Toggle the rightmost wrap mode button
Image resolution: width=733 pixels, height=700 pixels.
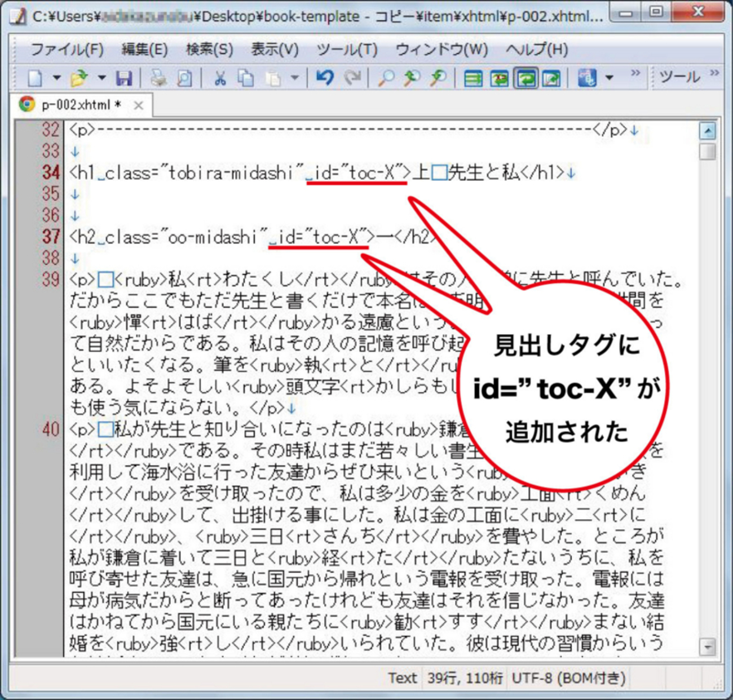(x=551, y=78)
